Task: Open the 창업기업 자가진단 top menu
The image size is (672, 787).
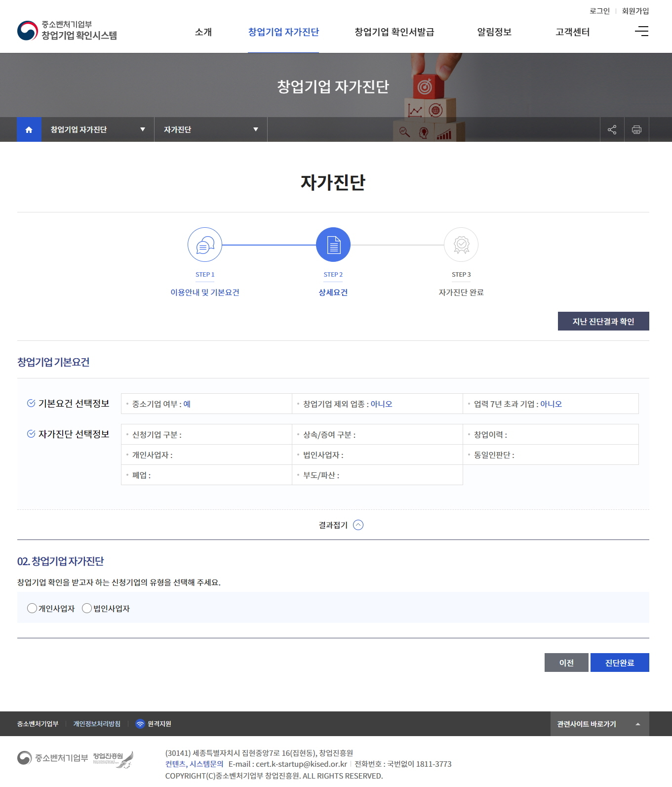Action: pos(283,32)
